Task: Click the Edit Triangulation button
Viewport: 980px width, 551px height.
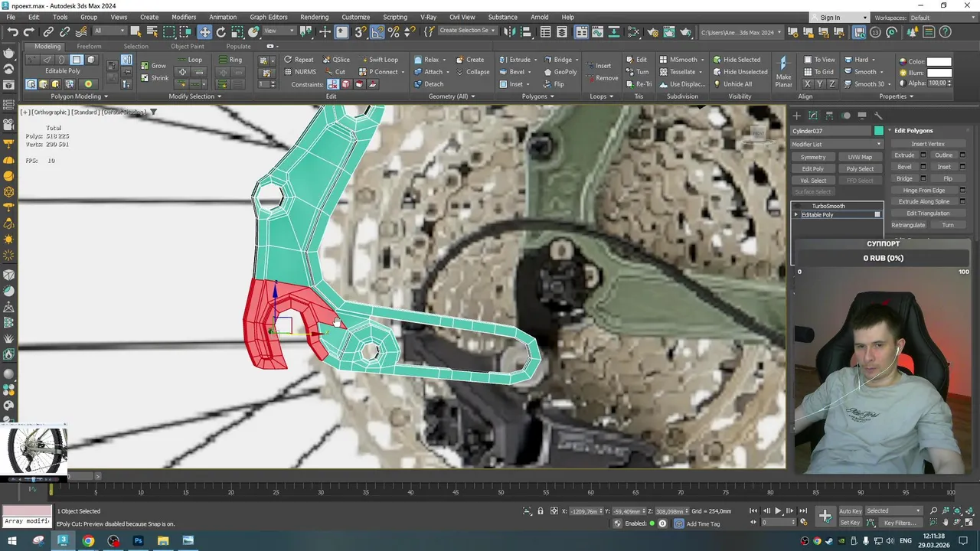Action: click(928, 214)
